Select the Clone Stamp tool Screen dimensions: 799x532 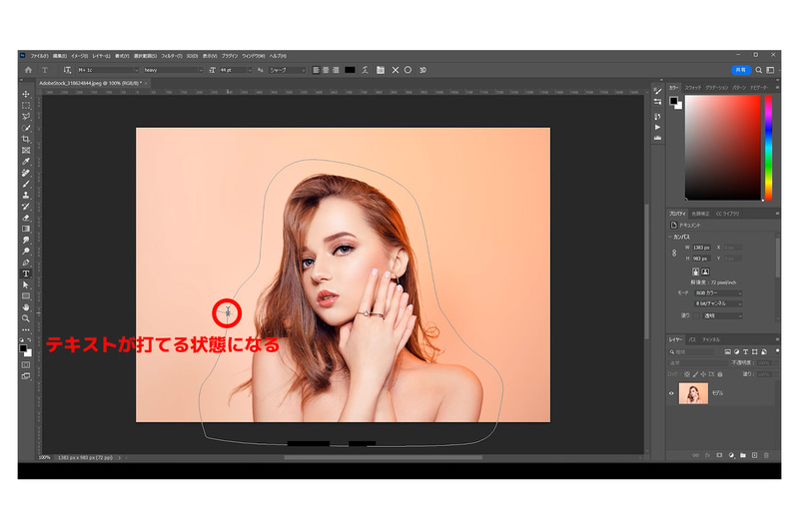(x=26, y=195)
